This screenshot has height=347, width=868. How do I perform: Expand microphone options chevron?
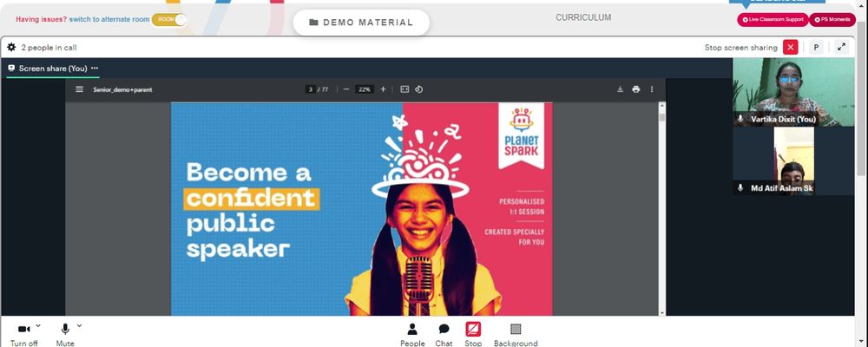(79, 325)
